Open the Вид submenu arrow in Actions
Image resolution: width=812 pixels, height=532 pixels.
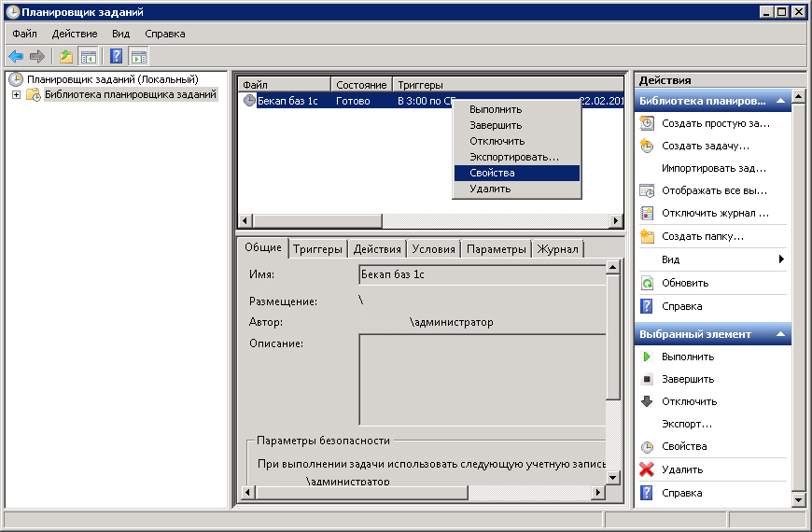[781, 259]
